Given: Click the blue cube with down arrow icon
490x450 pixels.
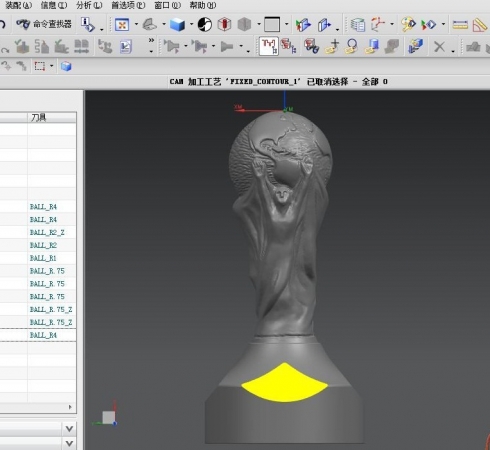Looking at the screenshot, I should click(x=415, y=46).
